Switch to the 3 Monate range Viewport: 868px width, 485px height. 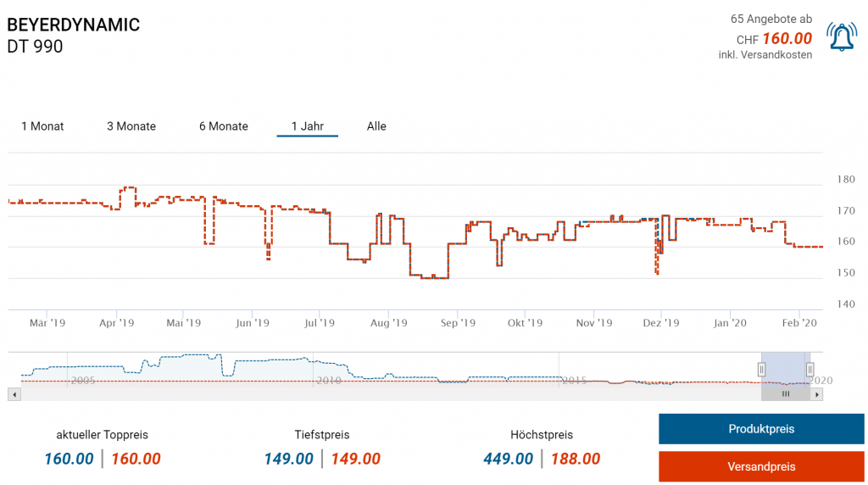(131, 126)
